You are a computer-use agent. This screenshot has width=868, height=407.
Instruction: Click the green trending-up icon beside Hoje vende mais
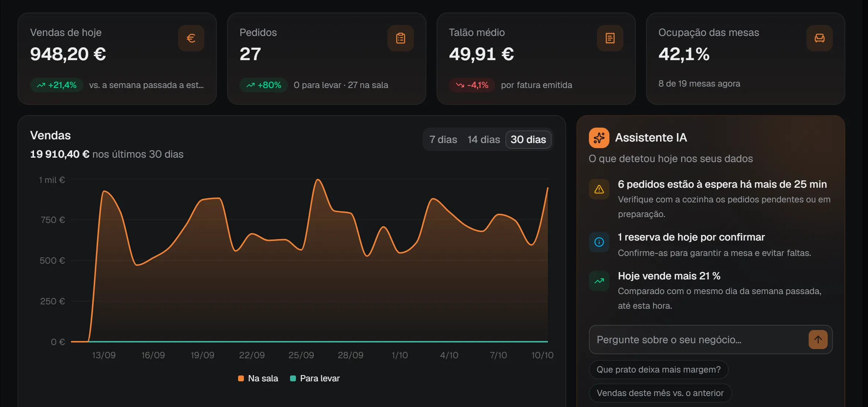coord(599,281)
